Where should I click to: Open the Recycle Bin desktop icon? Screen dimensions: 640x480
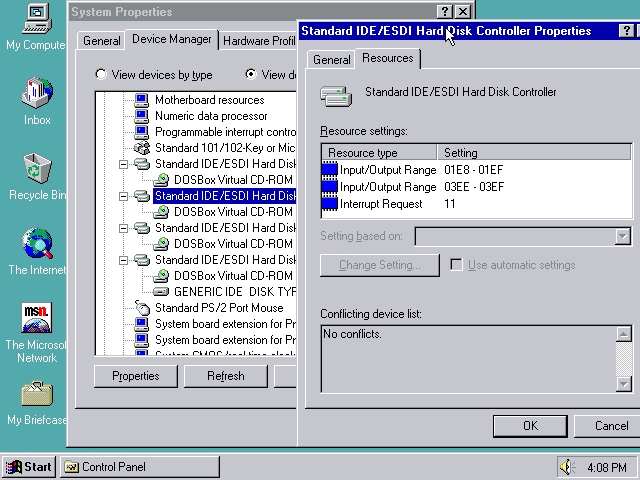click(x=37, y=168)
